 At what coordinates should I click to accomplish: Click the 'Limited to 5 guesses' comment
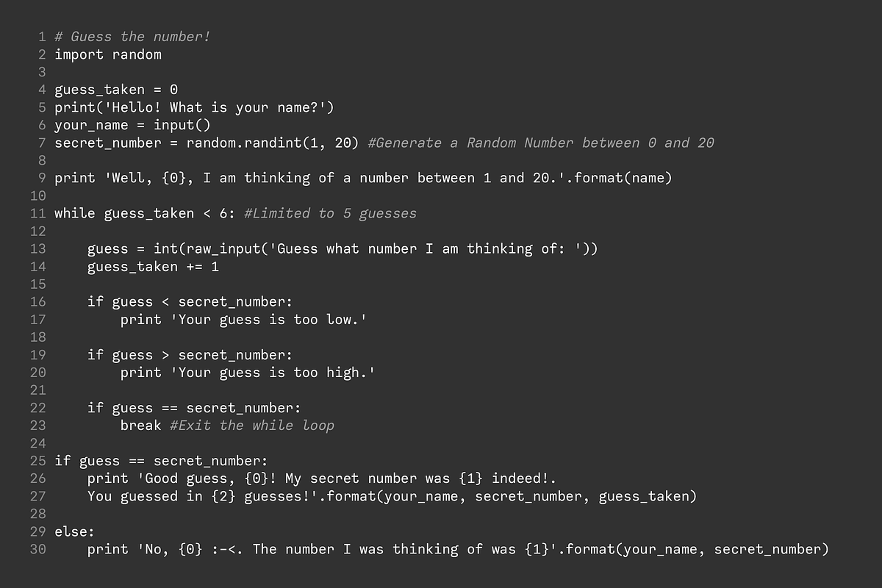(330, 213)
